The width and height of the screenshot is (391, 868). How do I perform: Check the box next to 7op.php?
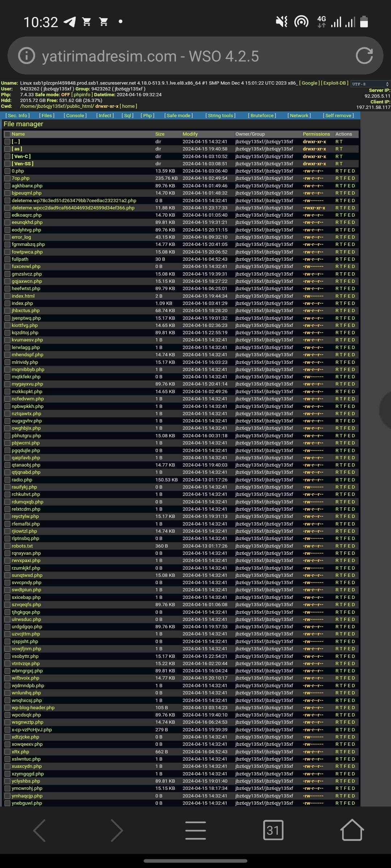pos(7,178)
